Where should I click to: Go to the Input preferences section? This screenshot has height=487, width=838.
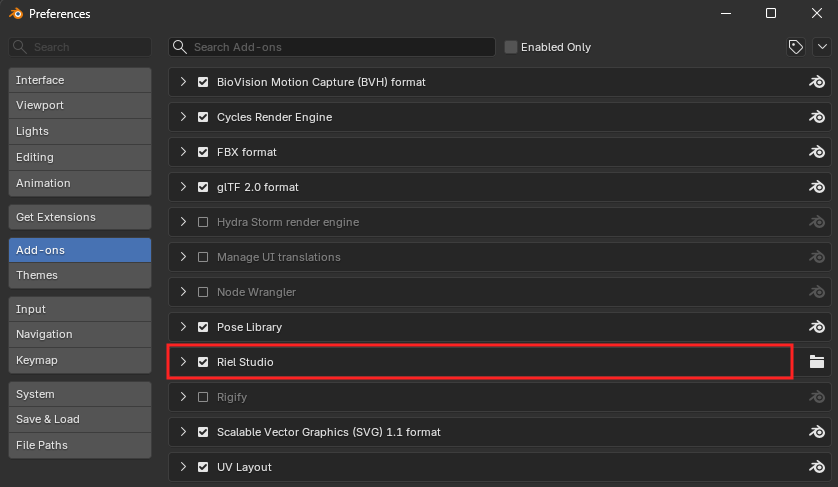80,309
